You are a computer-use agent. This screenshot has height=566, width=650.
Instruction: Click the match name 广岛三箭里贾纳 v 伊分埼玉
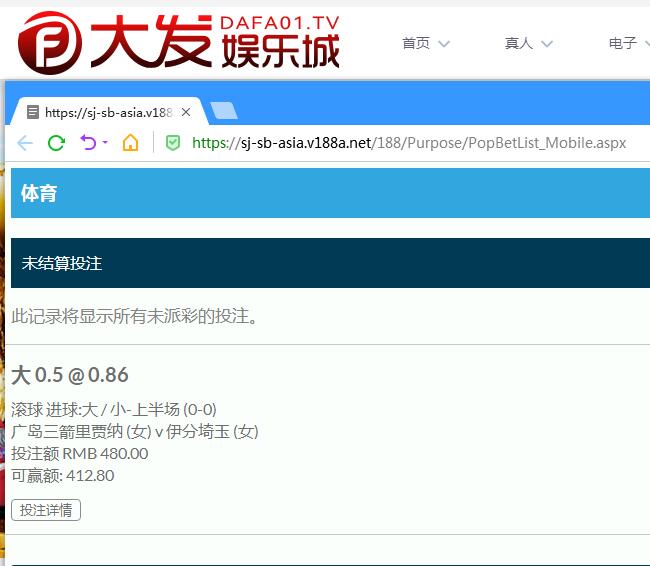tap(135, 431)
